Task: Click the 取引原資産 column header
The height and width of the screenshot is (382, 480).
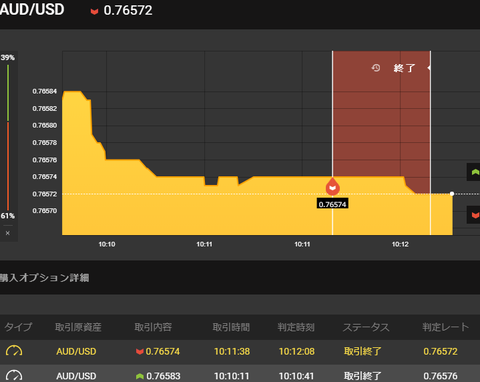Action: pyautogui.click(x=78, y=327)
